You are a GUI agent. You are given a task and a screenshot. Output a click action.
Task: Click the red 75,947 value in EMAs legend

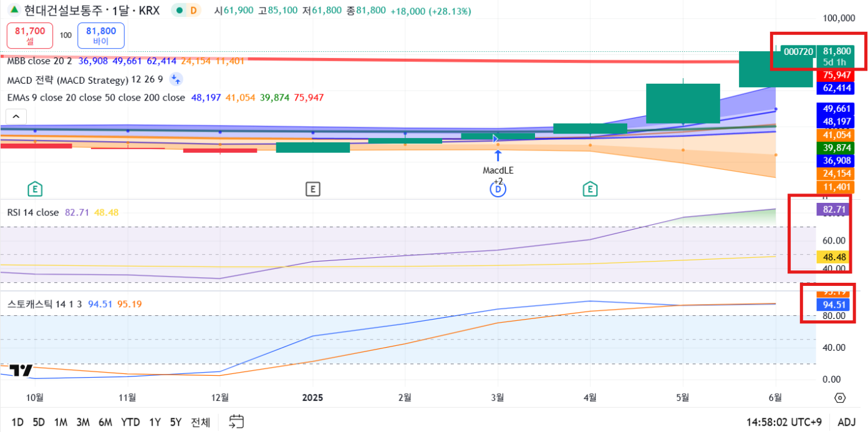click(309, 97)
